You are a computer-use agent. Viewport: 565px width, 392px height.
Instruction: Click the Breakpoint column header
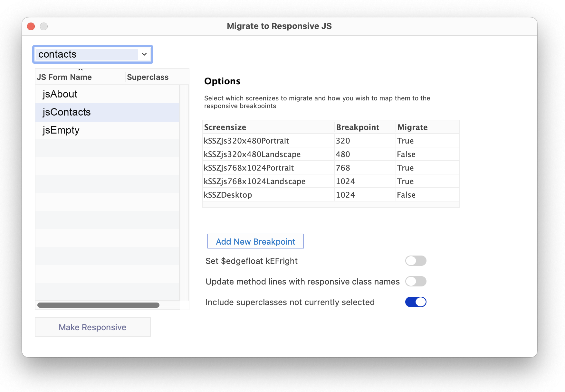pos(365,127)
